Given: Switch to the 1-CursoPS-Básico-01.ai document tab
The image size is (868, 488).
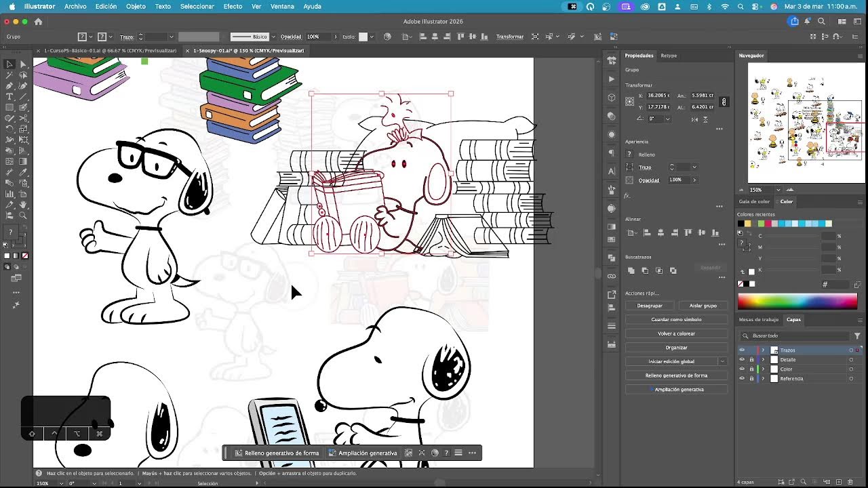Looking at the screenshot, I should (110, 50).
